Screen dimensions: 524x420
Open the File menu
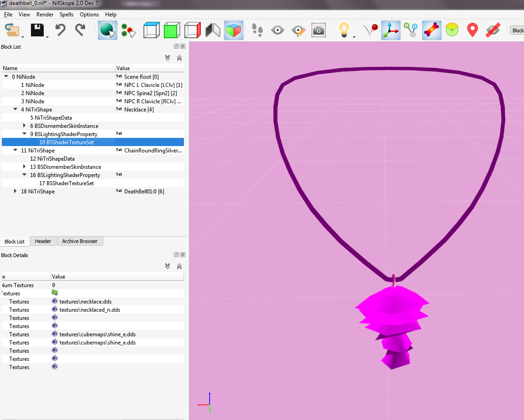[8, 15]
